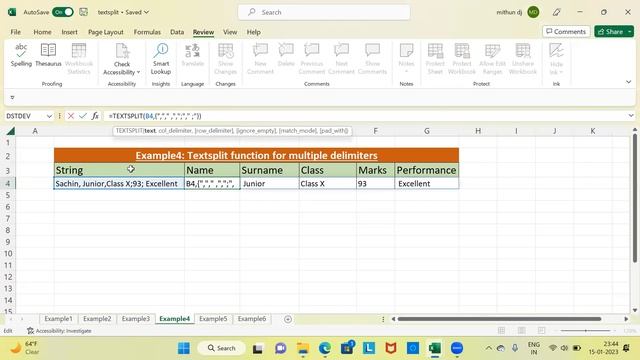Open the Share button dropdown arrow
The image size is (640, 360).
click(629, 31)
